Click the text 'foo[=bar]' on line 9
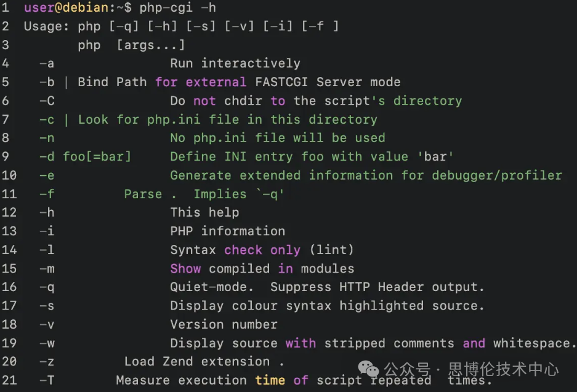The image size is (577, 392). point(97,156)
